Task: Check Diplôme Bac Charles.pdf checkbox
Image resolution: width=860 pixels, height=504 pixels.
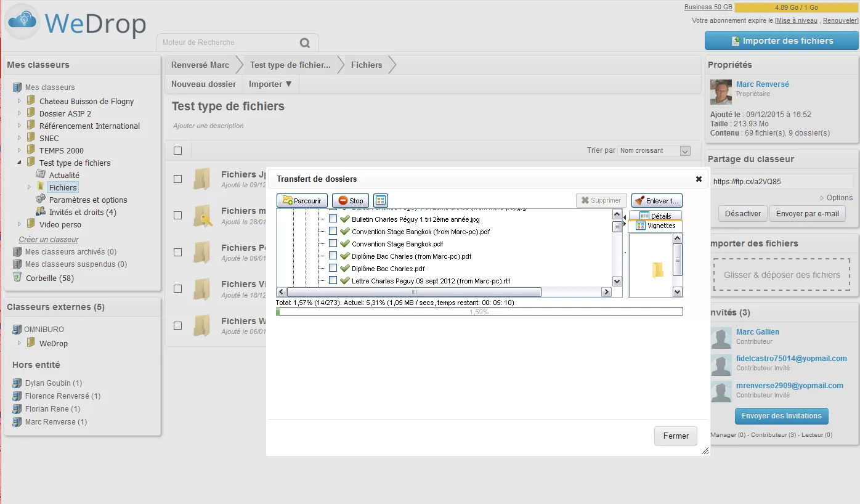Action: coord(333,268)
